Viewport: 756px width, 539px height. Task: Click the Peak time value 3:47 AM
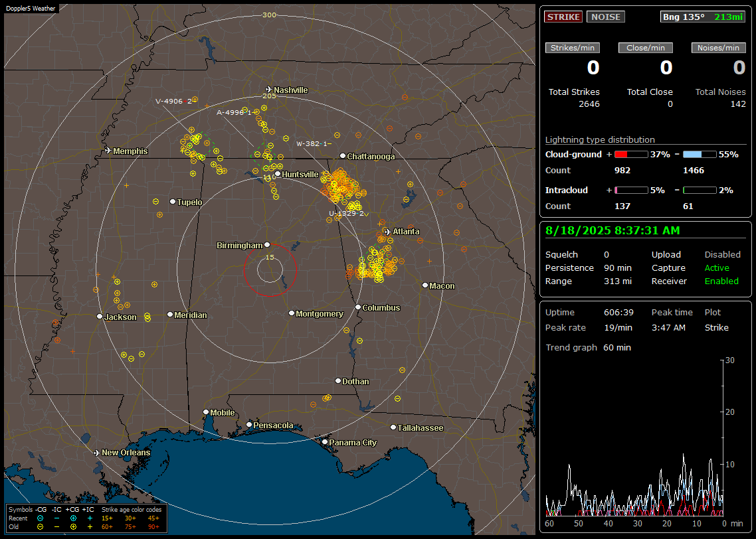[x=668, y=327]
